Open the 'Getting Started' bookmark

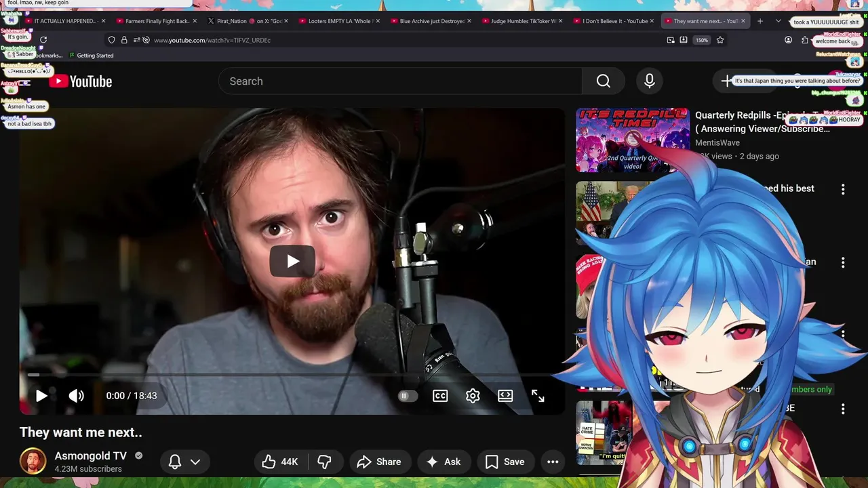[90, 56]
